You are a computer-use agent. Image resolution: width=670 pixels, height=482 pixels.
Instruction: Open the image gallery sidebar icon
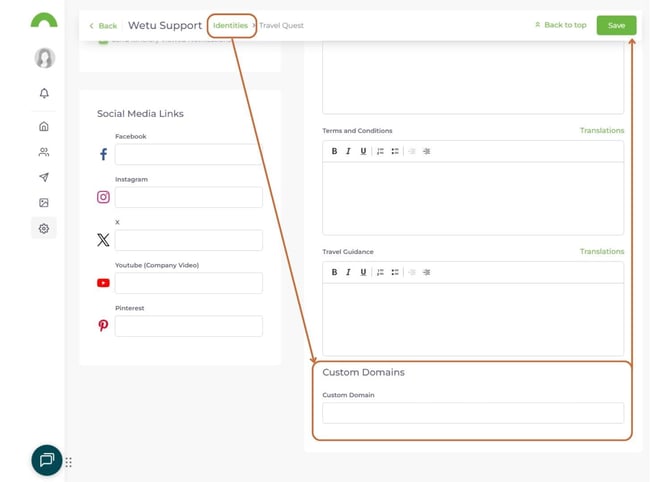[x=44, y=203]
